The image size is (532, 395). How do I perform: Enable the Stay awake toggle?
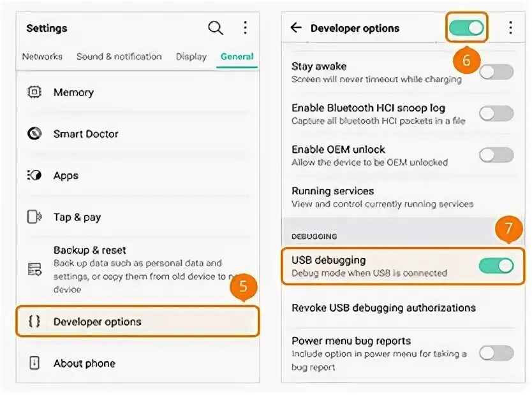tap(496, 72)
